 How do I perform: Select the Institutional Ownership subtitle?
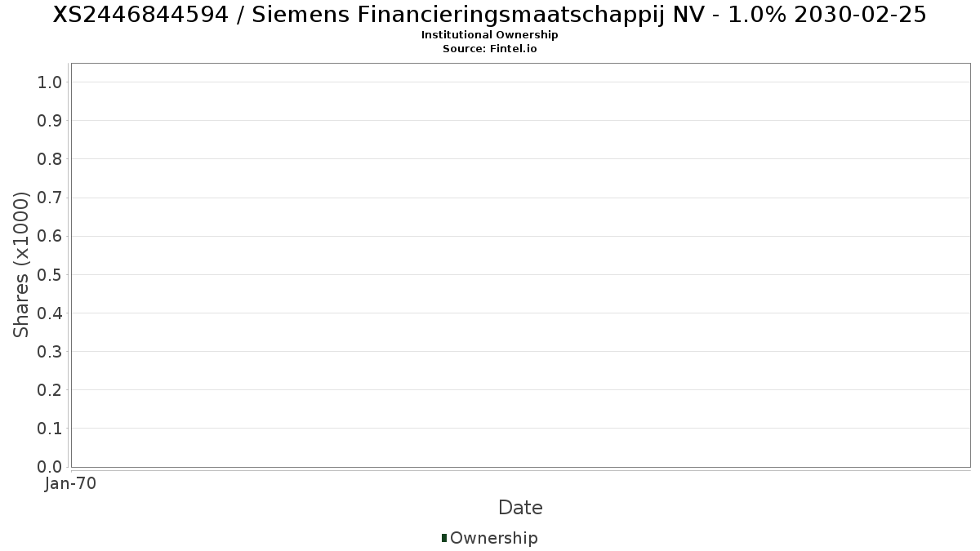(489, 35)
